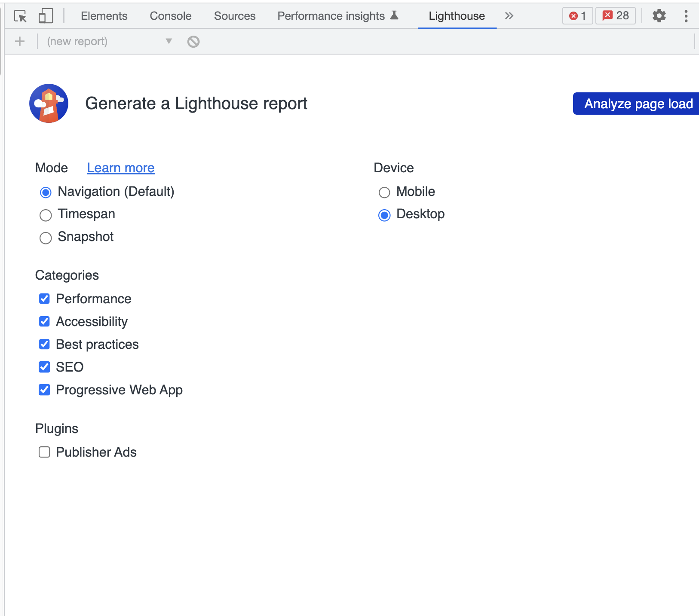
Task: Activate the inspect element picker icon
Action: pos(20,16)
